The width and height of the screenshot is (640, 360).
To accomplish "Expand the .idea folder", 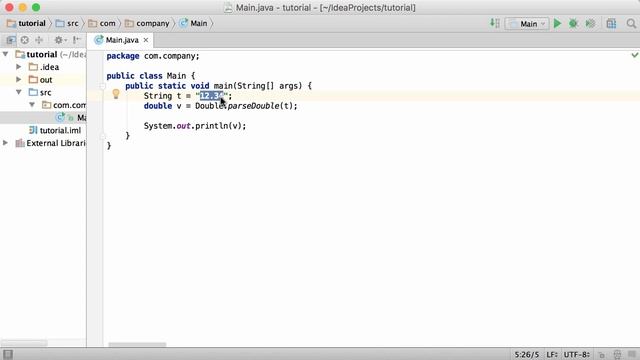I will coord(19,67).
